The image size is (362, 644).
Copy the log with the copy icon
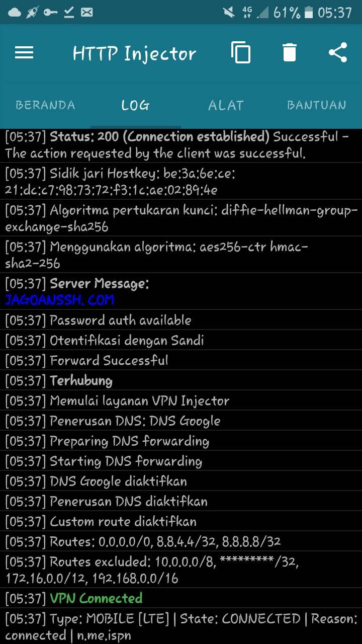pos(241,52)
